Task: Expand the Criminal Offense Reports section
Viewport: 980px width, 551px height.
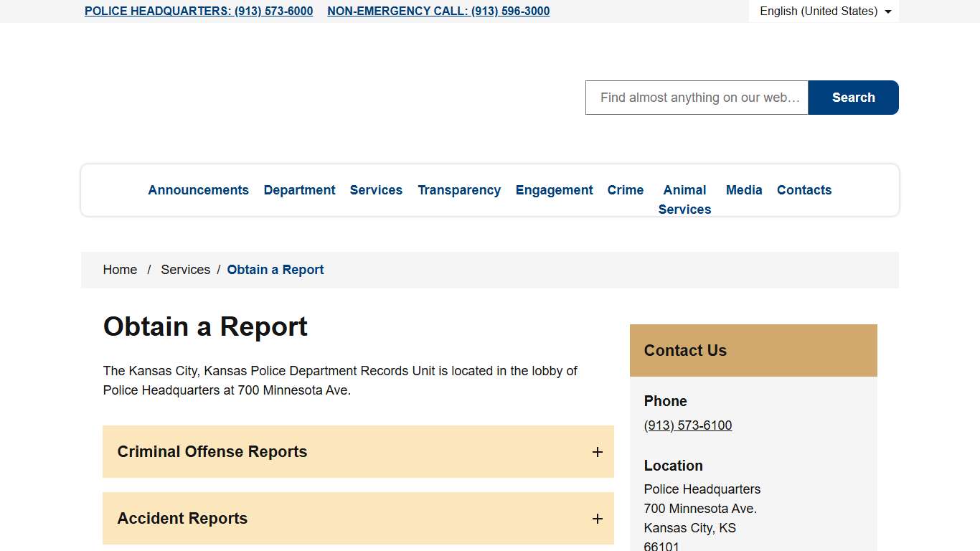Action: (x=358, y=452)
